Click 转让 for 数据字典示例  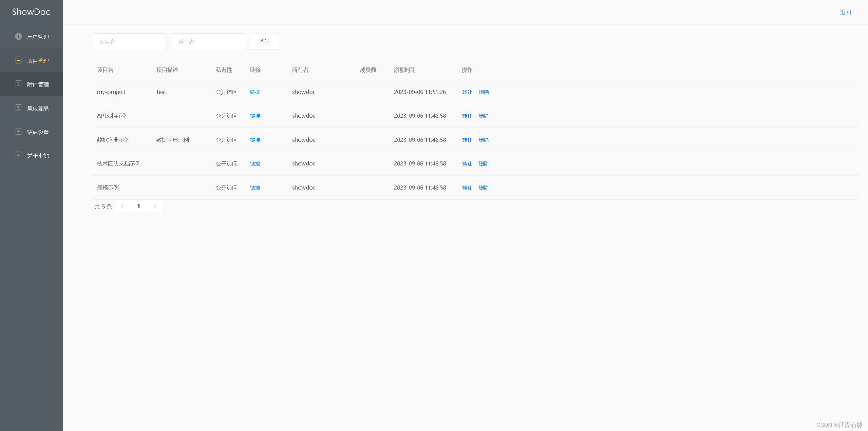click(467, 140)
